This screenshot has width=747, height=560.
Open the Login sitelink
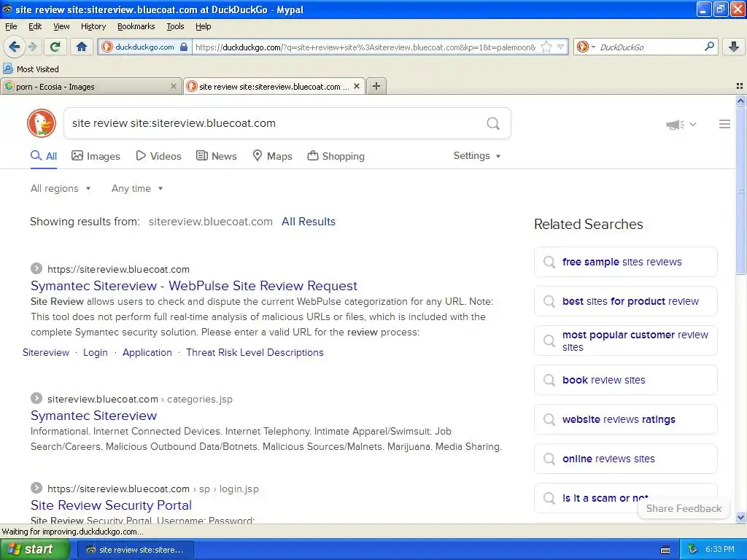click(96, 352)
